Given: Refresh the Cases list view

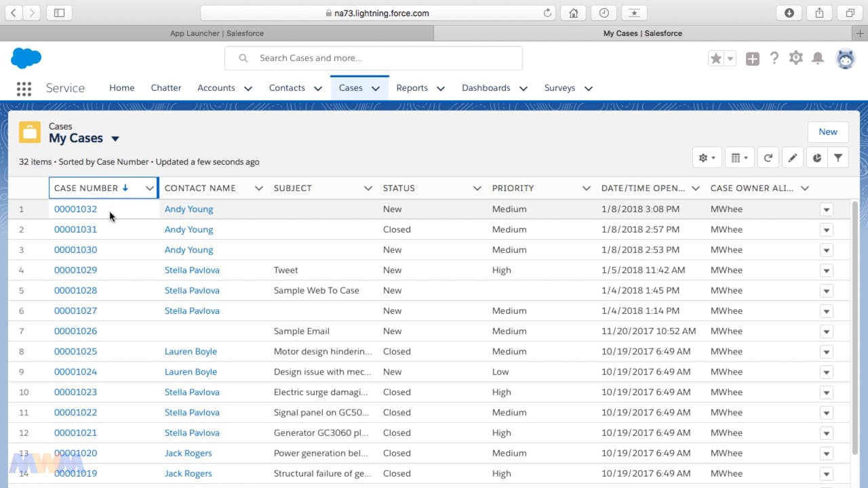Looking at the screenshot, I should 768,158.
